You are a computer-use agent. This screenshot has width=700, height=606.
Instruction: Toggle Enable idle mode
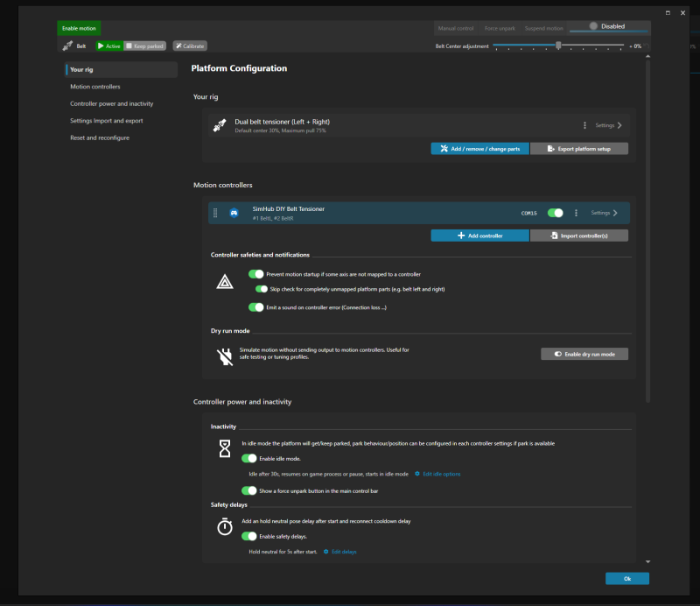pyautogui.click(x=249, y=458)
